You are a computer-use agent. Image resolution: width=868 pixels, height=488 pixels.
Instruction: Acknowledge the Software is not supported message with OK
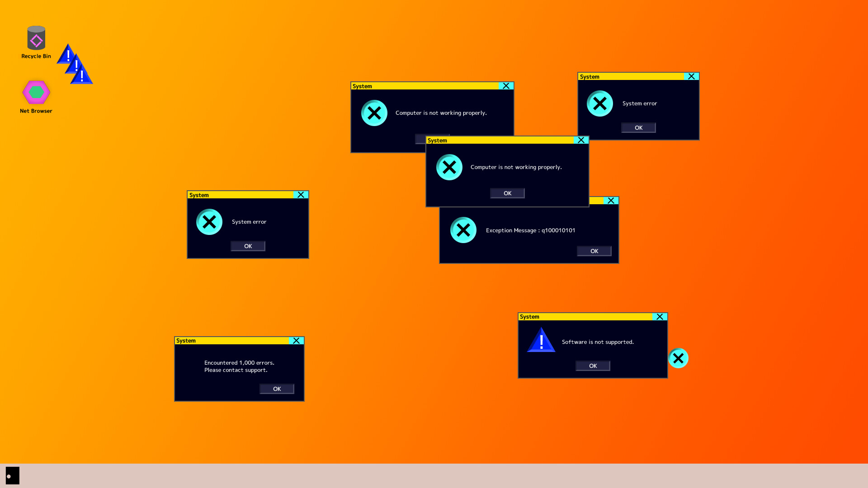point(592,366)
